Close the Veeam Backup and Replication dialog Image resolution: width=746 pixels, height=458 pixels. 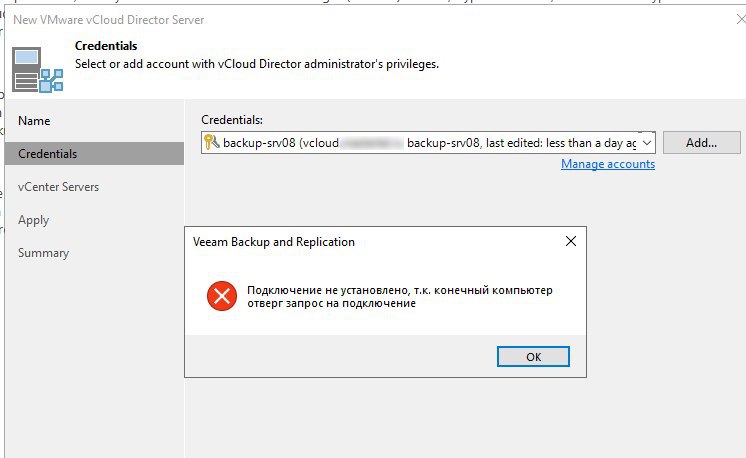571,242
